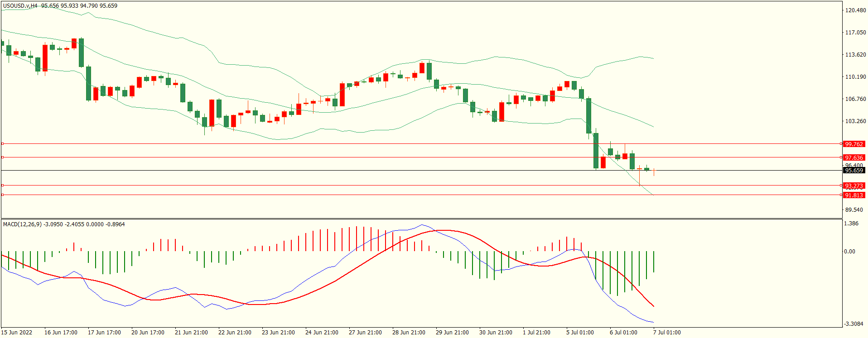868x338 pixels.
Task: Click the 22 Jun 21:00 time label
Action: tap(235, 333)
